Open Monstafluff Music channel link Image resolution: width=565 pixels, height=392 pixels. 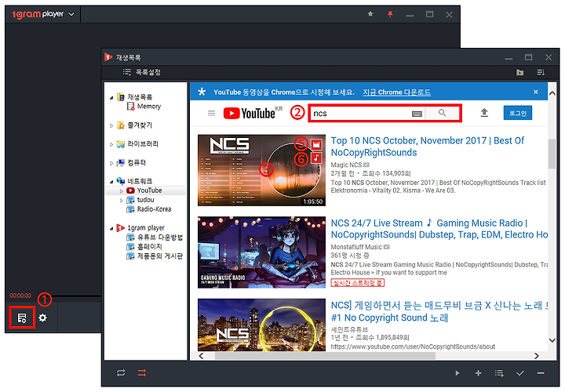pyautogui.click(x=356, y=247)
